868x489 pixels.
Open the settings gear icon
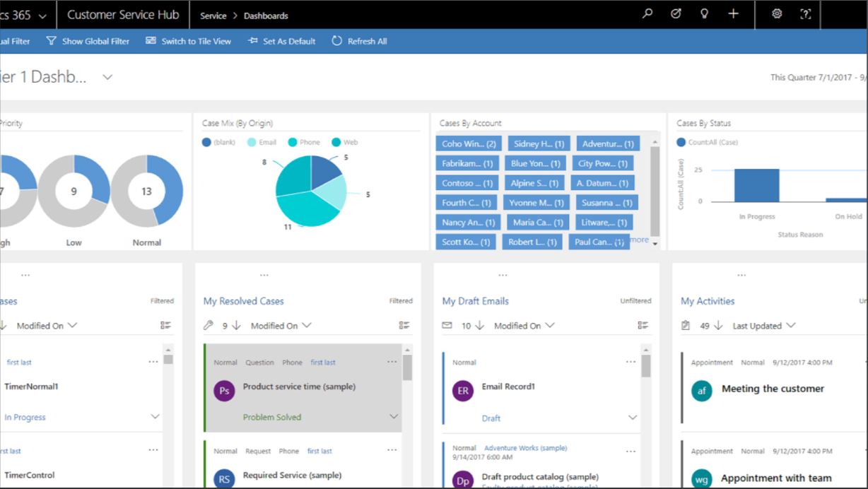[x=777, y=14]
